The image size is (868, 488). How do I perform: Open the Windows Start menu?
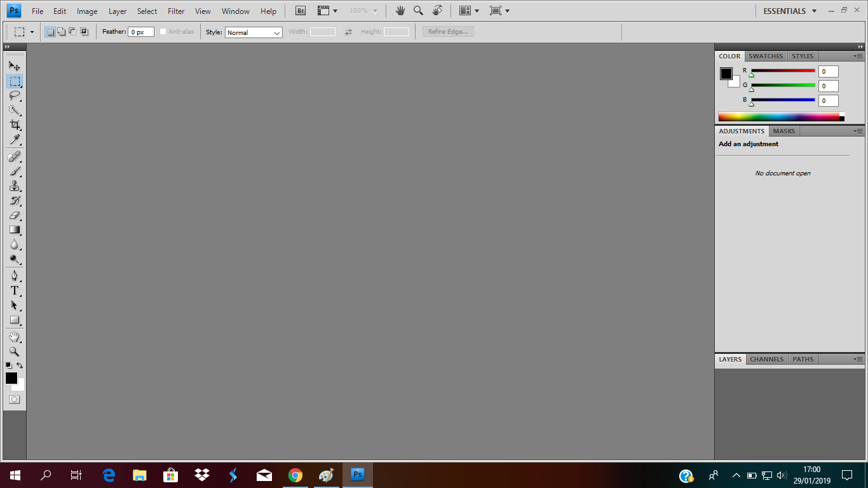[x=15, y=475]
